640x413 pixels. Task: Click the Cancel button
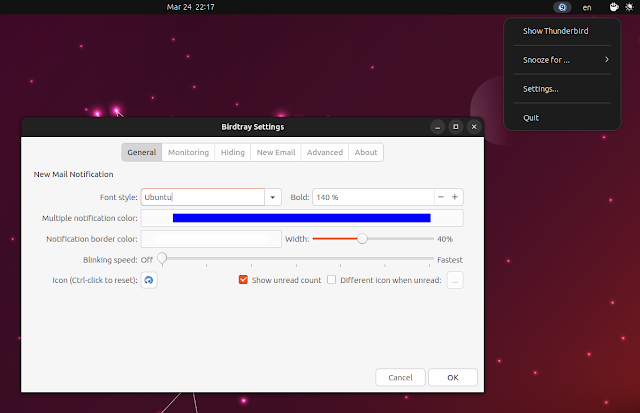pyautogui.click(x=400, y=377)
